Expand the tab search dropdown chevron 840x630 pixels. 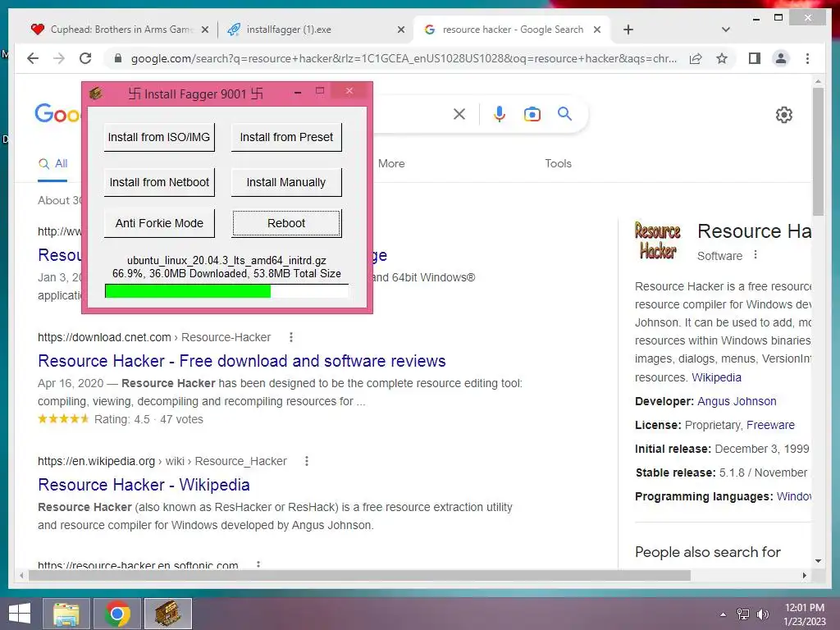725,30
